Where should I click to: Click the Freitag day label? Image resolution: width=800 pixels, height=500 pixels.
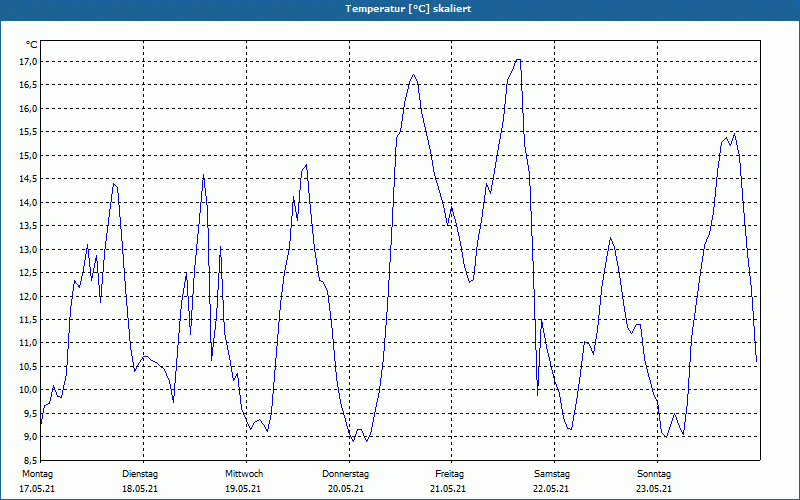(x=449, y=474)
